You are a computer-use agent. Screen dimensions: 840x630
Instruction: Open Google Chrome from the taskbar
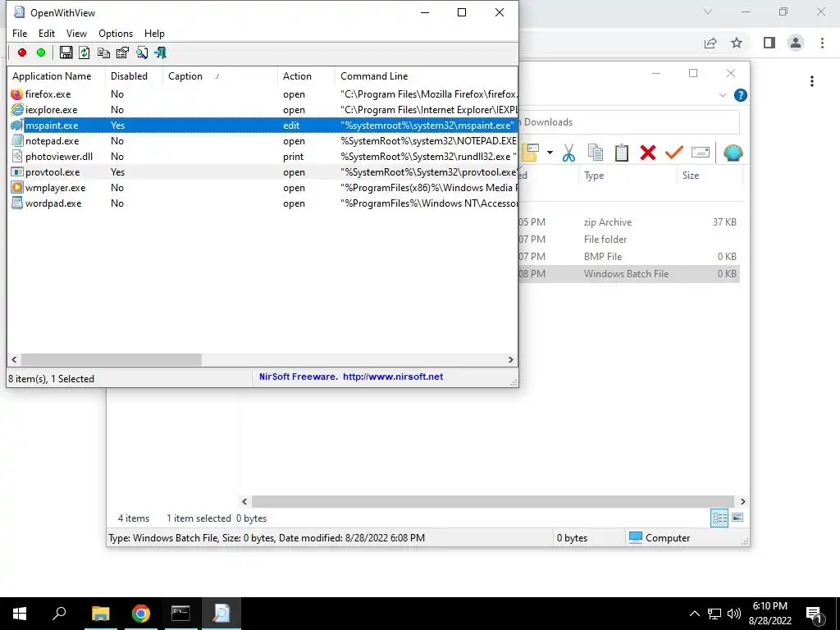pyautogui.click(x=141, y=614)
